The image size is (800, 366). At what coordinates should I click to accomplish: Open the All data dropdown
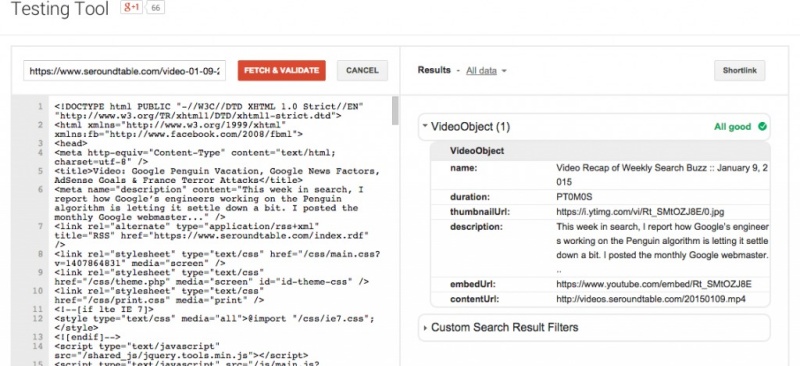[486, 70]
